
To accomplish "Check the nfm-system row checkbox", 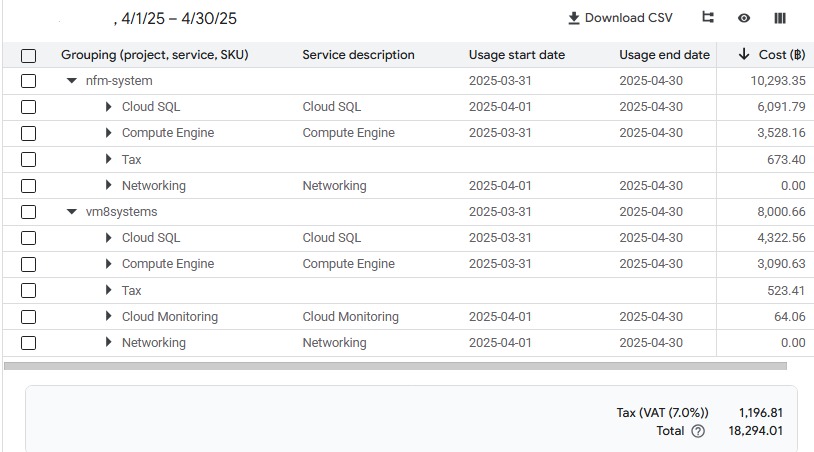I will click(x=29, y=81).
